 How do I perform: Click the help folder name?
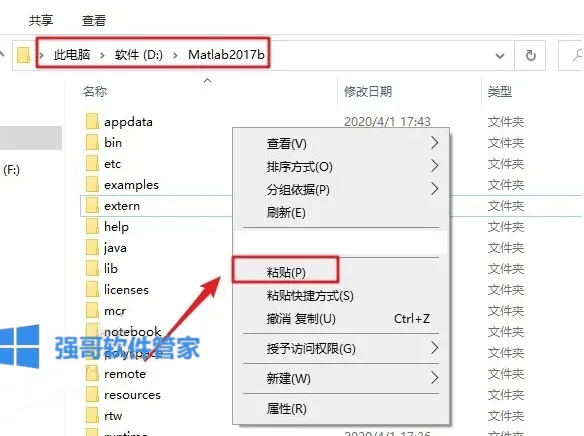click(x=116, y=227)
